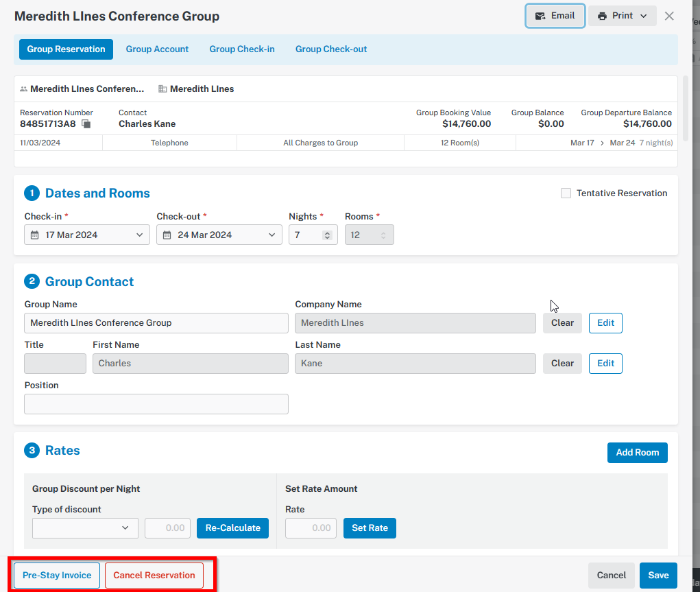Edit the Company Name entry

click(x=605, y=323)
